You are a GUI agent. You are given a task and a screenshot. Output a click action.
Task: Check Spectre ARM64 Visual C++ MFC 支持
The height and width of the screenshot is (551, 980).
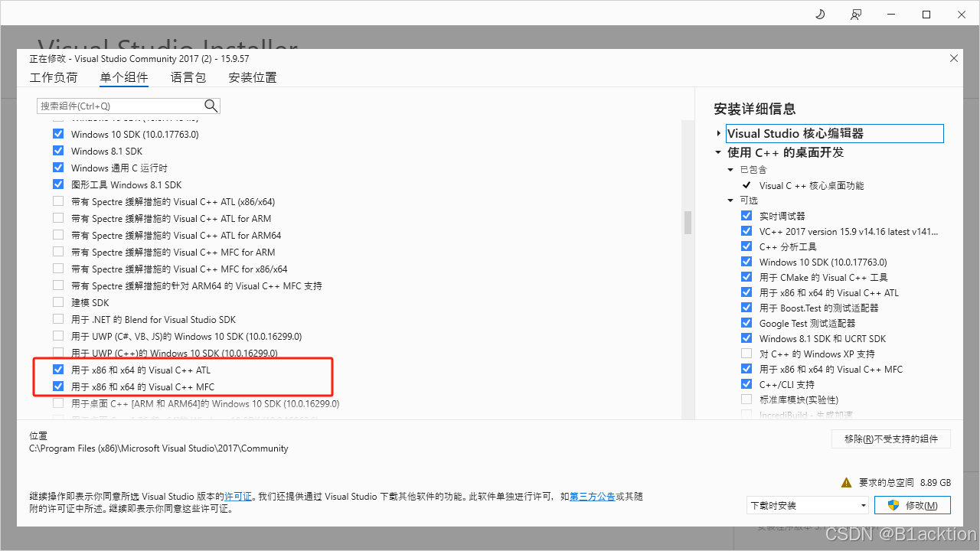(58, 285)
